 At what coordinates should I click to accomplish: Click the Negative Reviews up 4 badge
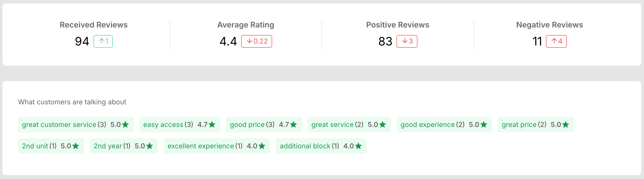point(556,41)
